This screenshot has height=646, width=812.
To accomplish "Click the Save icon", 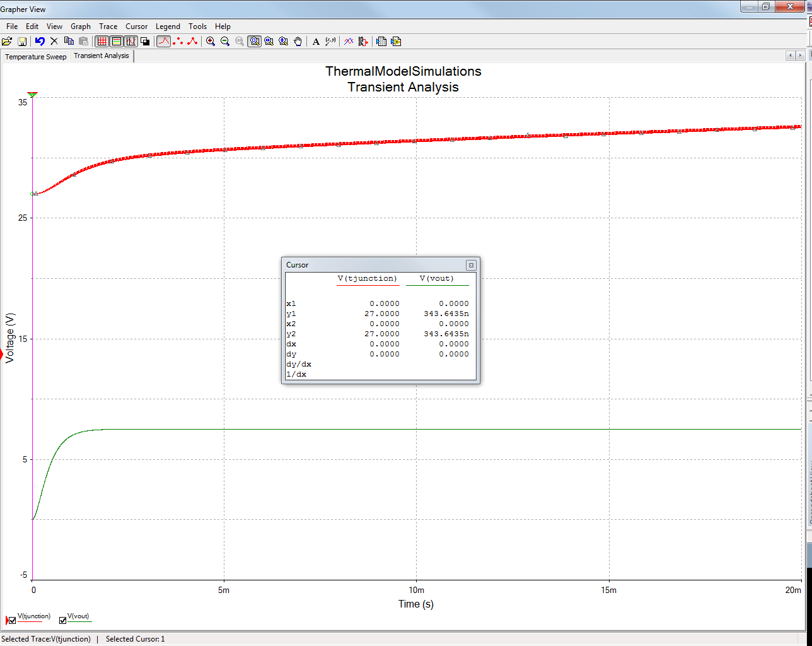I will [x=22, y=42].
